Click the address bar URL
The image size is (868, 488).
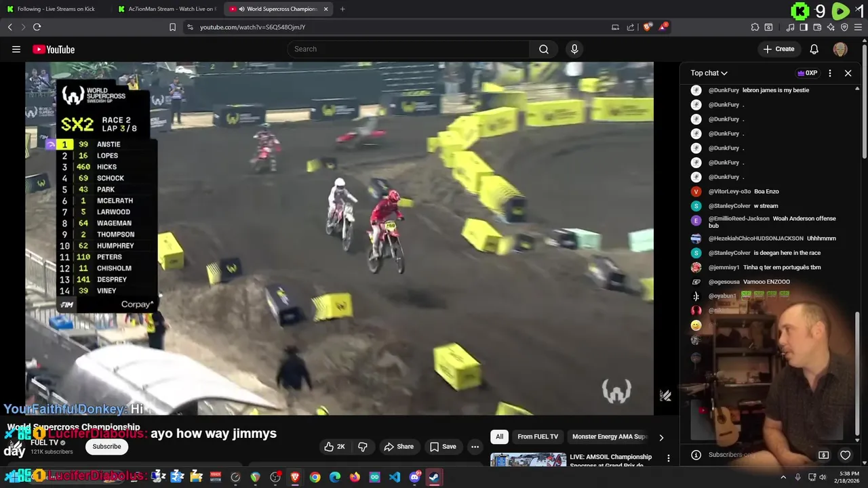(x=252, y=27)
